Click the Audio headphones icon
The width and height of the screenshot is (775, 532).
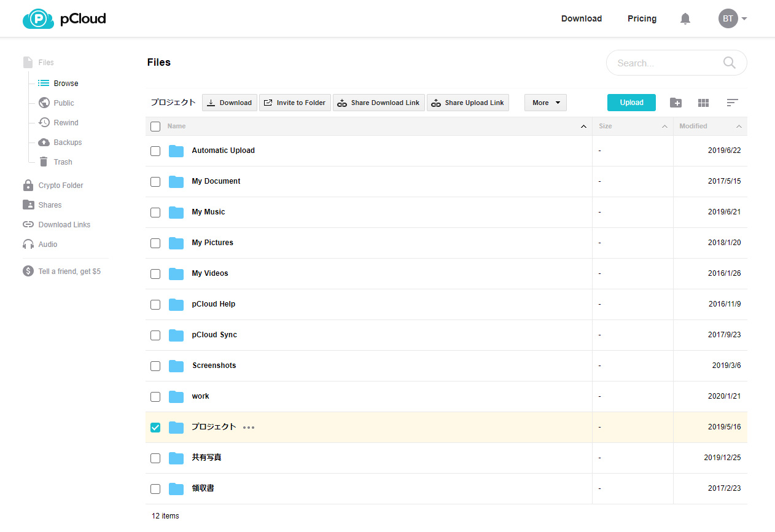coord(28,244)
